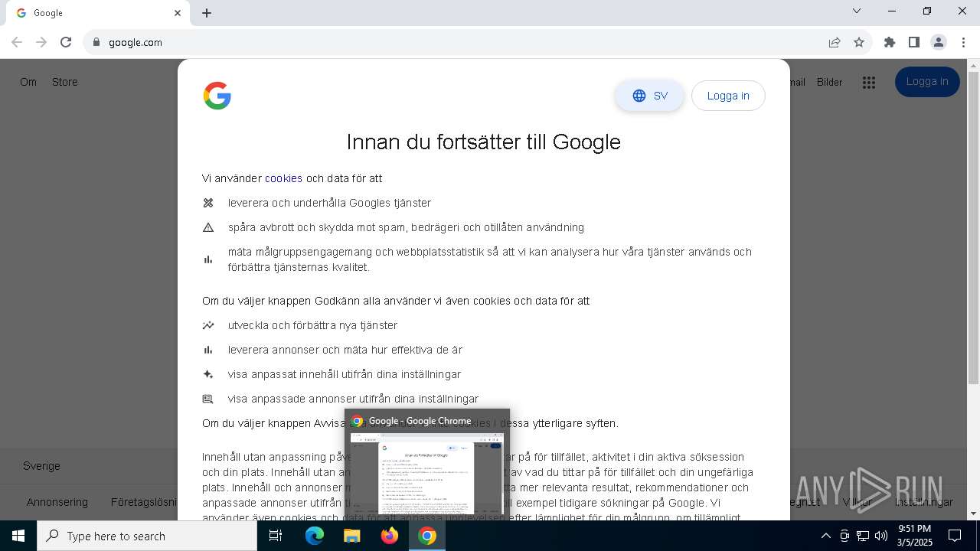Launch Firefox from the taskbar
Screen dimensions: 980x551
pyautogui.click(x=390, y=536)
